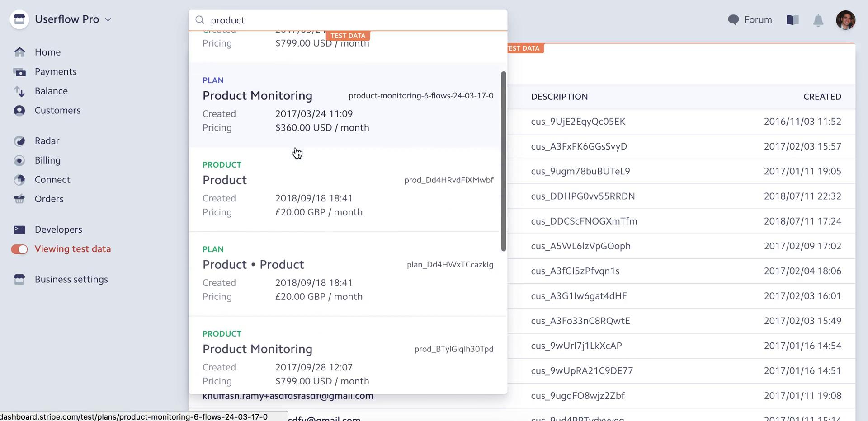The image size is (868, 421).
Task: Click the search magnifier icon
Action: pos(200,20)
